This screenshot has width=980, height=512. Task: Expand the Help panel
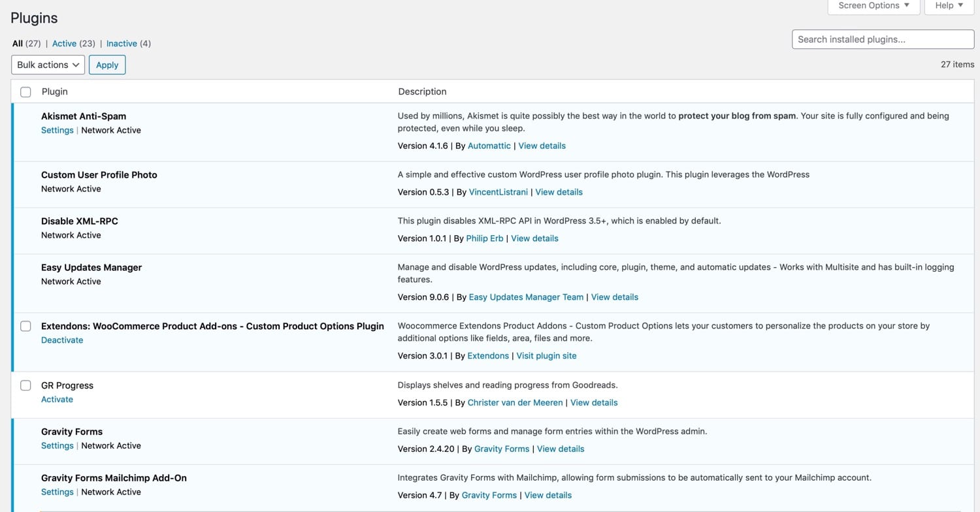coord(948,6)
